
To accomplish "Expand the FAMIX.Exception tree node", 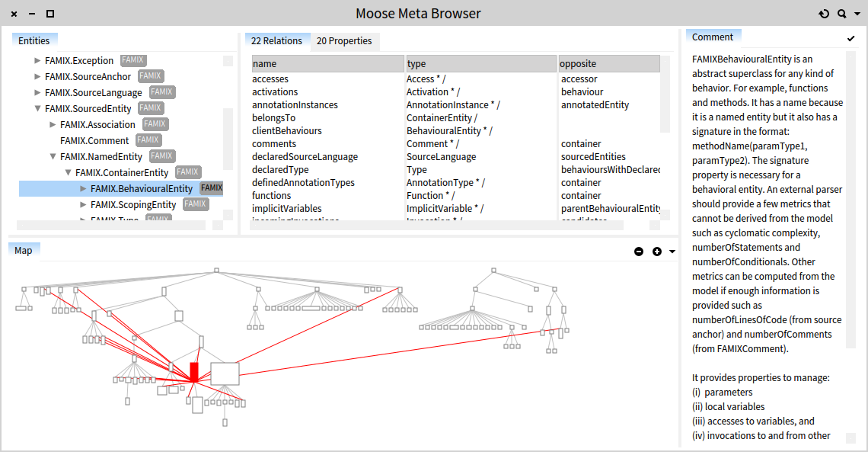I will 37,60.
